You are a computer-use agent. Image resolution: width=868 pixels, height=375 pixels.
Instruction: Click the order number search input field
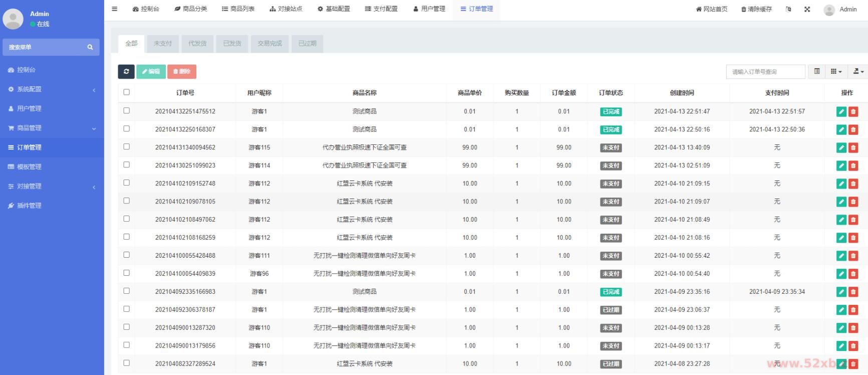765,72
